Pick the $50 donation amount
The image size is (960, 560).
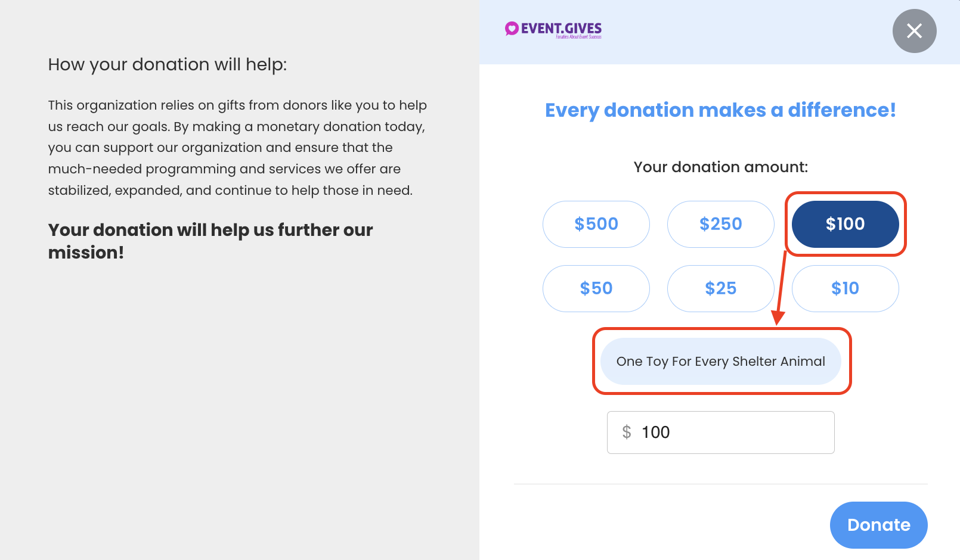point(596,288)
